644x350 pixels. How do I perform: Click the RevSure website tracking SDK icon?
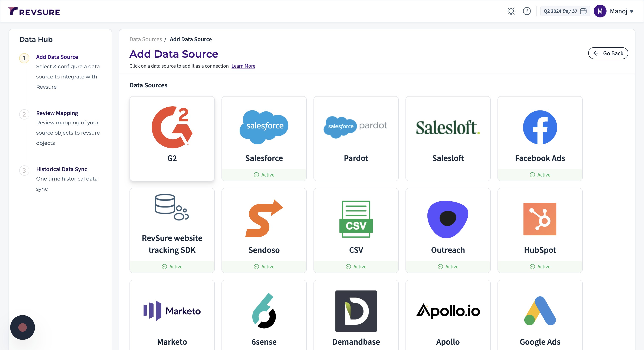[x=172, y=207]
